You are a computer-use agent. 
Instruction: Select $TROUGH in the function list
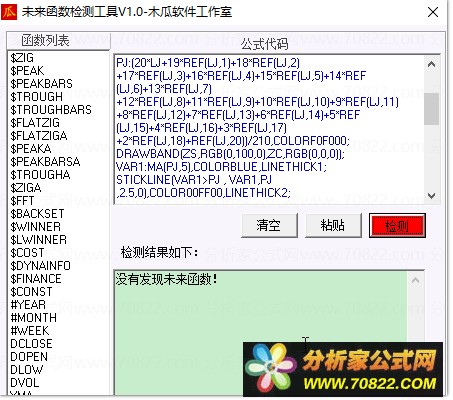[37, 97]
